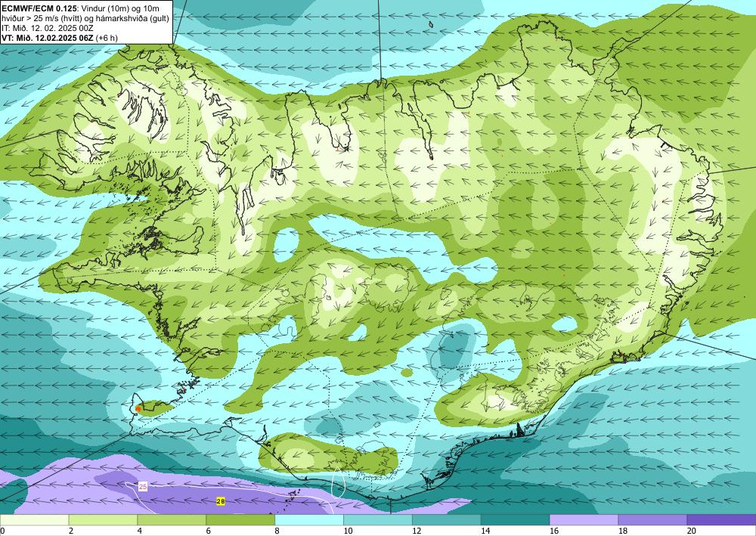This screenshot has width=756, height=536.
Task: Click the light purple 16–18 m/s legend swatch
Action: click(584, 519)
